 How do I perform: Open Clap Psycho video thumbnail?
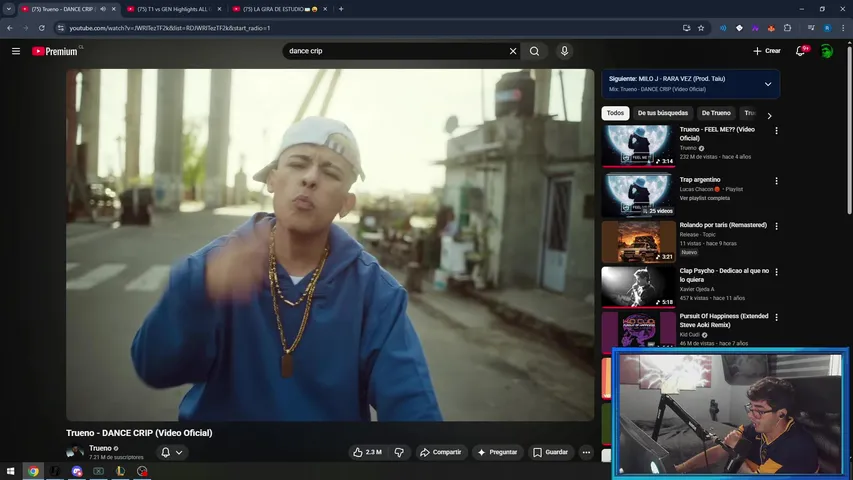click(x=638, y=286)
